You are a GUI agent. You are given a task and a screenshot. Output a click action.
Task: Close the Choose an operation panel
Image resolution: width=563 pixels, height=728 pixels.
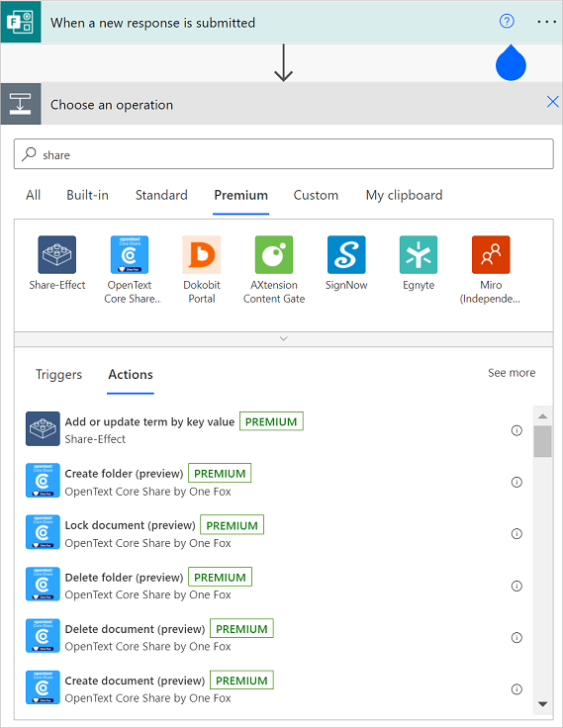(x=553, y=102)
